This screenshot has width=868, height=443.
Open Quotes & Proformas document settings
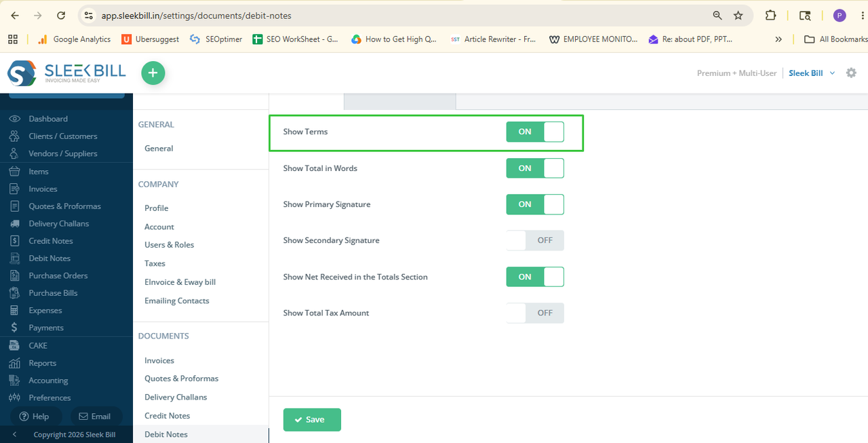(x=181, y=379)
